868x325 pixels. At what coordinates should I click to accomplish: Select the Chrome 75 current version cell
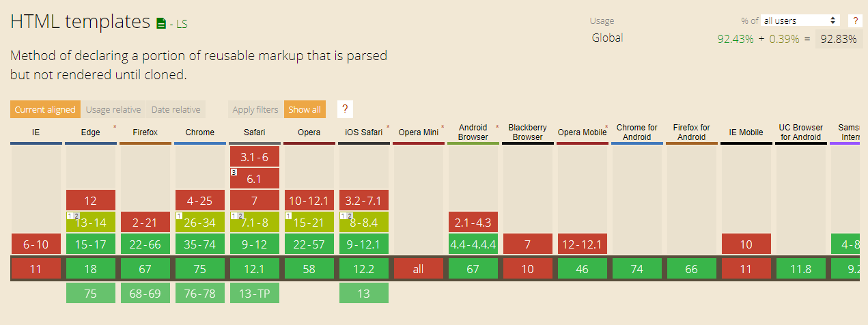point(199,269)
